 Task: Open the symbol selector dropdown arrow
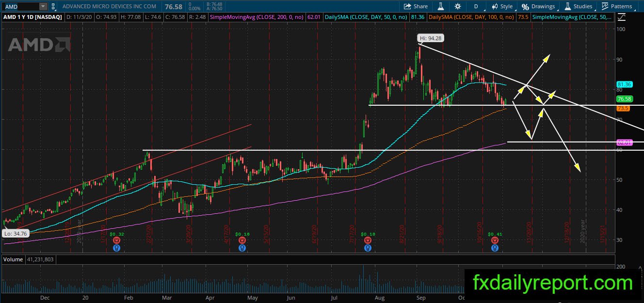pos(43,6)
